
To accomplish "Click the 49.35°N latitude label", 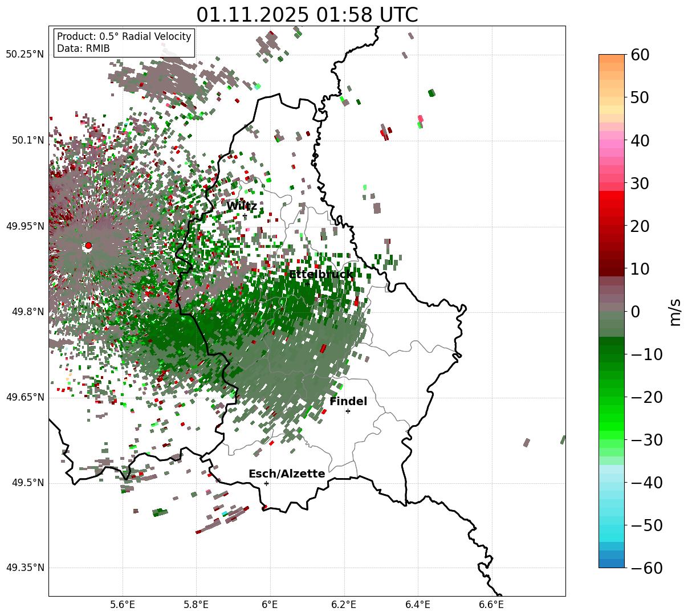I will coord(25,568).
